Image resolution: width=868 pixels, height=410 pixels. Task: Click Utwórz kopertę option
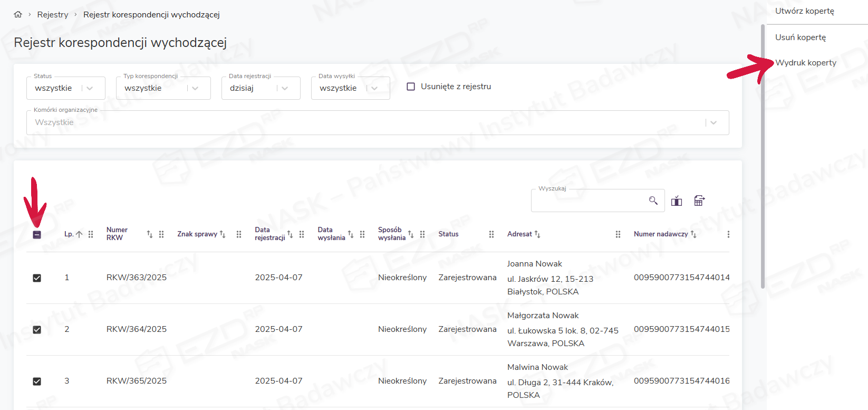click(804, 11)
